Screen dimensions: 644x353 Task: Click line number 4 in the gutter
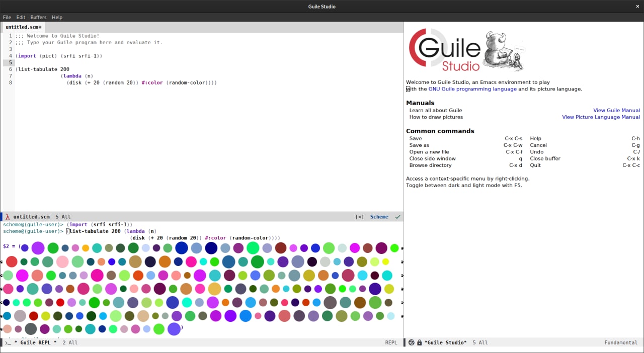(x=10, y=56)
